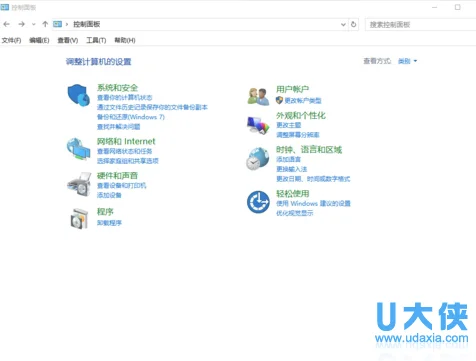Image resolution: width=476 pixels, height=361 pixels.
Task: Click the 控制面板 address bar text
Action: point(87,24)
